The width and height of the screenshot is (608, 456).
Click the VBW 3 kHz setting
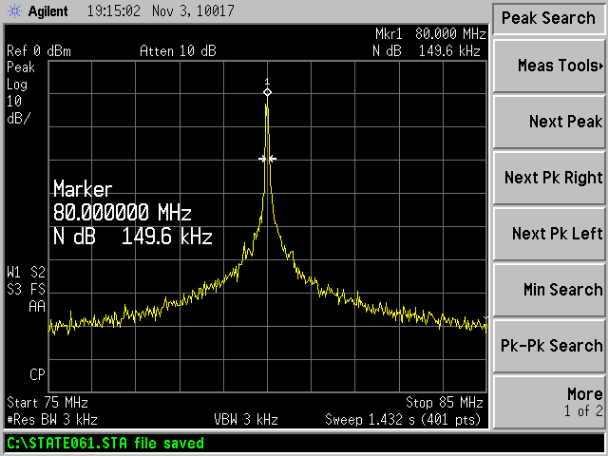(x=246, y=417)
